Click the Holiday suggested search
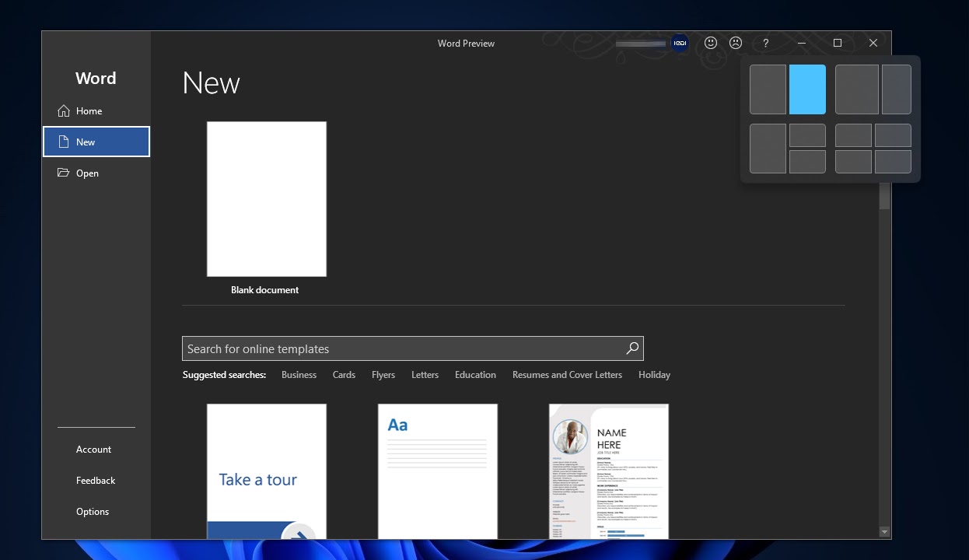 click(654, 375)
